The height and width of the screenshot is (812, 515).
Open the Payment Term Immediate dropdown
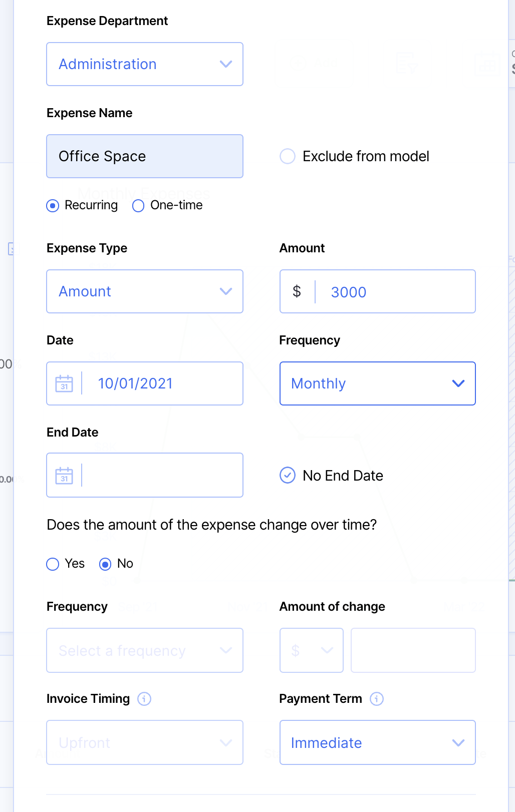click(377, 742)
